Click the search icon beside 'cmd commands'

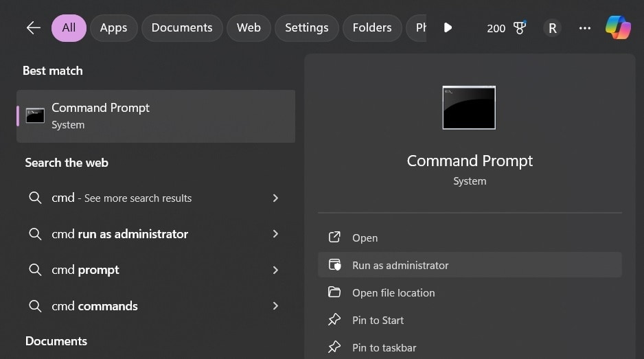(x=35, y=306)
